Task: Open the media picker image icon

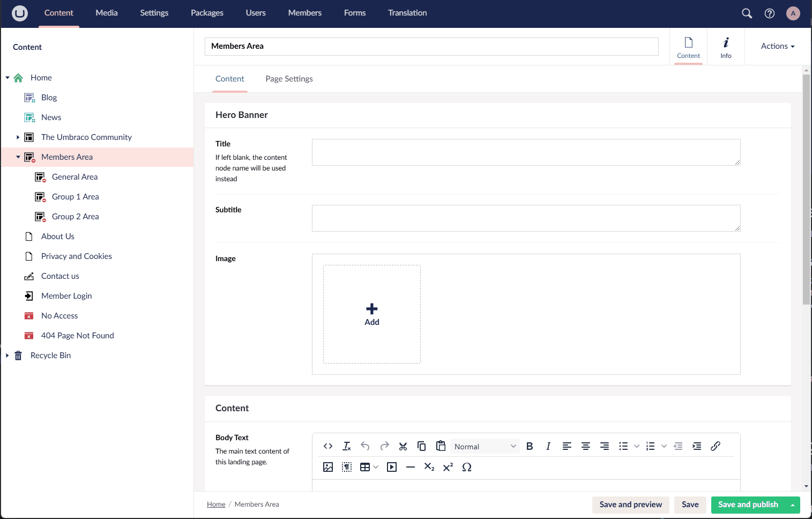Action: pyautogui.click(x=328, y=467)
